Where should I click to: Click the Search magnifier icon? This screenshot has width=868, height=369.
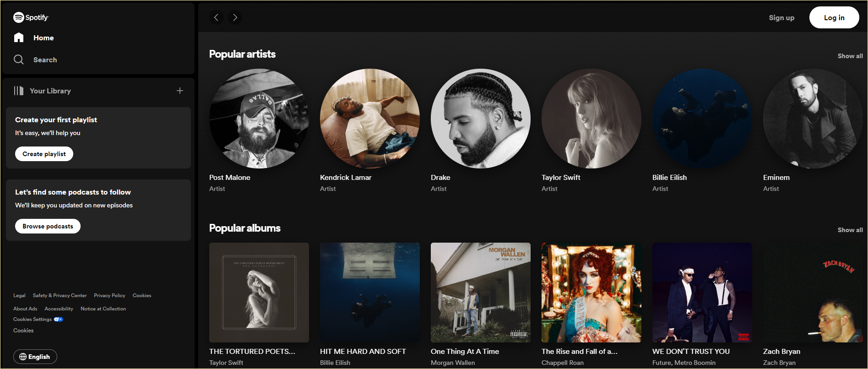click(x=19, y=60)
